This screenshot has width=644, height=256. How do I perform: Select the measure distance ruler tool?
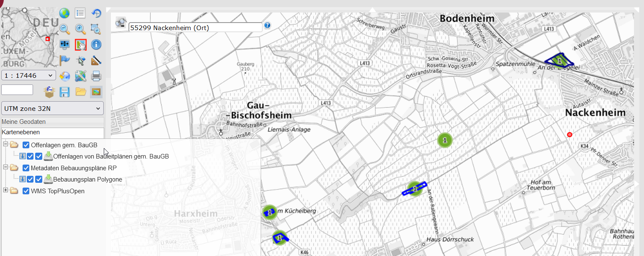coord(96,61)
